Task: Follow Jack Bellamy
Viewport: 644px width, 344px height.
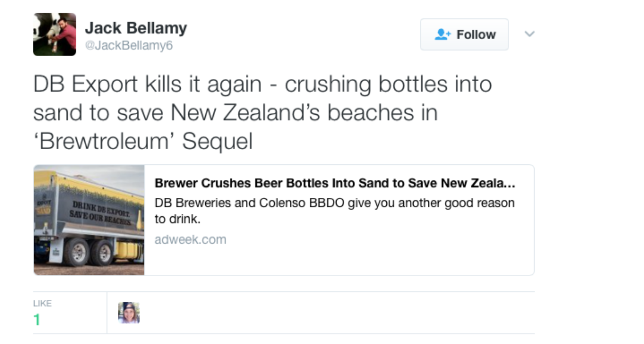Action: click(x=464, y=34)
